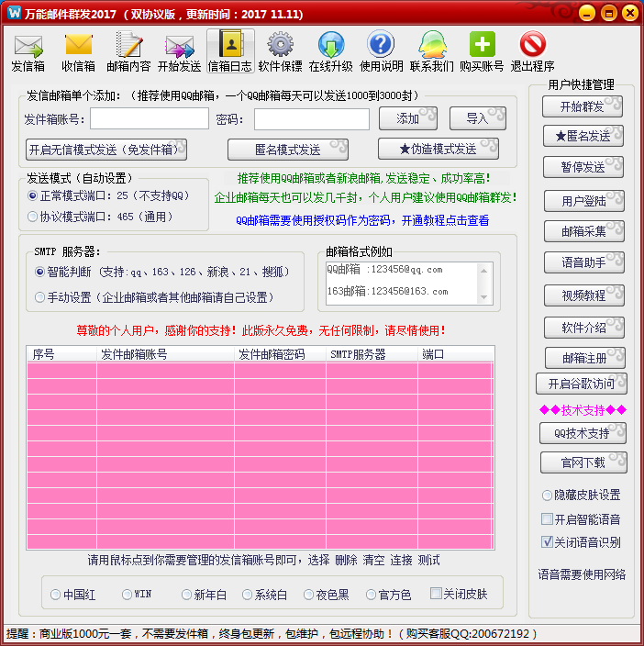Click 开启无信模式发送 button

click(x=106, y=150)
